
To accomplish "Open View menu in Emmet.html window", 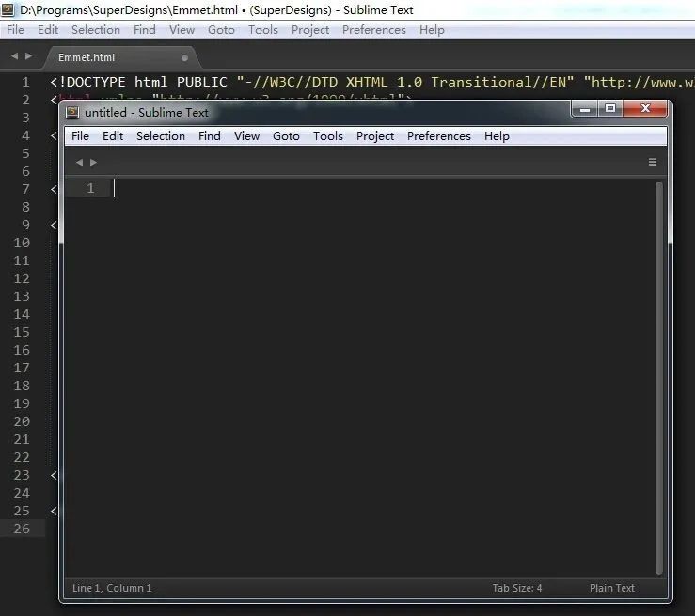I will click(182, 30).
